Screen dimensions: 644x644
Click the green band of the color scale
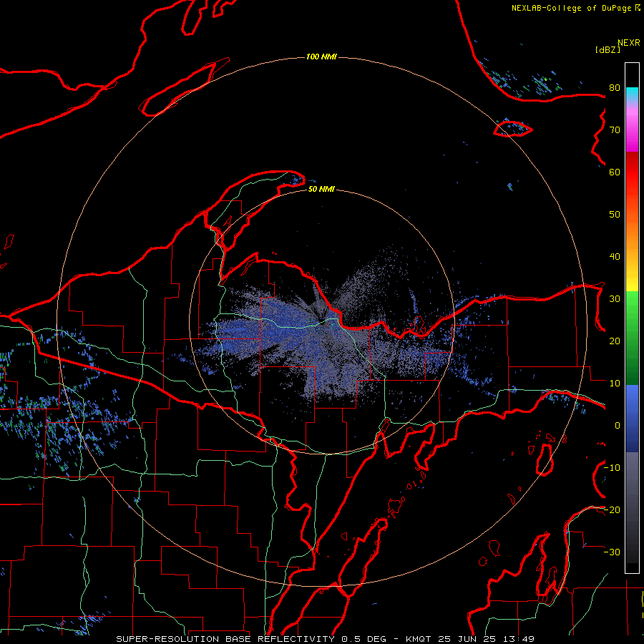[632, 338]
